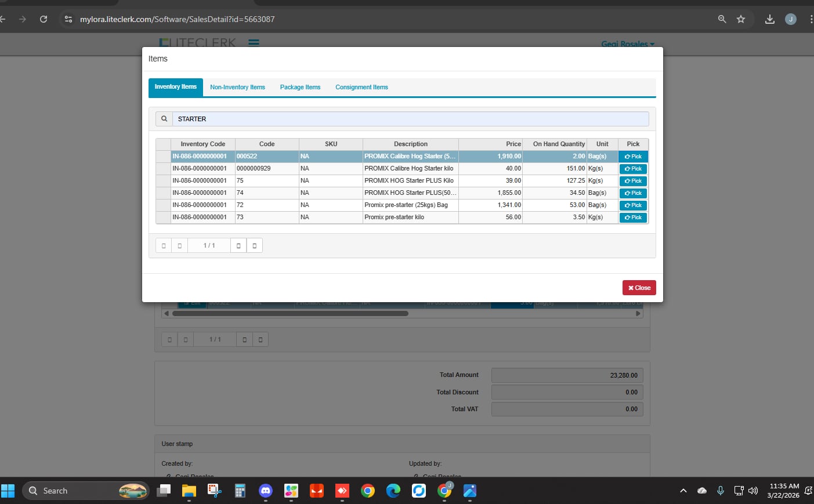Pick the Promix pre-starter kilo item

[x=633, y=217]
